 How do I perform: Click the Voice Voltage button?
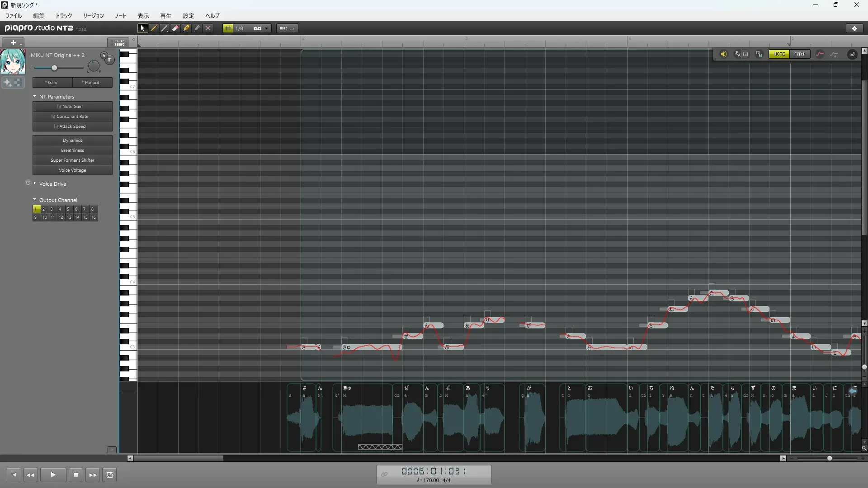(72, 170)
